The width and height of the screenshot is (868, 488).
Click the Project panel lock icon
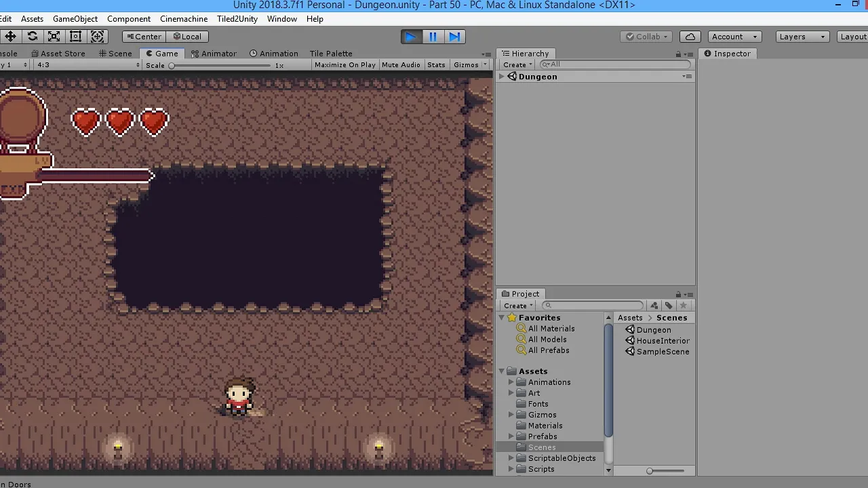678,294
